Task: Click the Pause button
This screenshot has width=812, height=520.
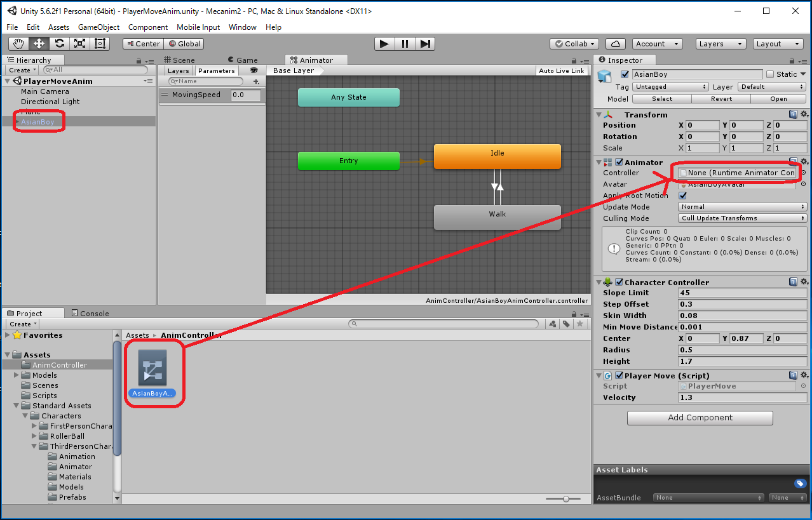Action: (x=405, y=44)
